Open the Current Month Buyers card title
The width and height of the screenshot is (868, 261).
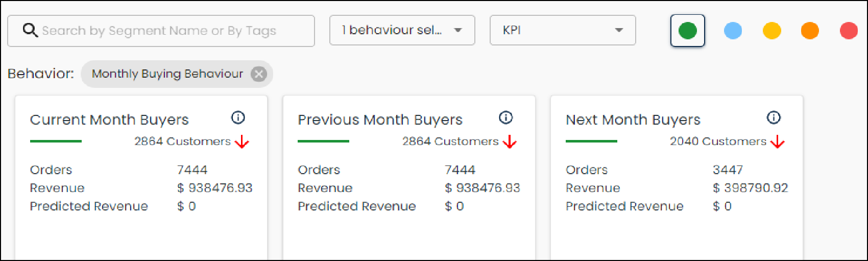pos(109,120)
